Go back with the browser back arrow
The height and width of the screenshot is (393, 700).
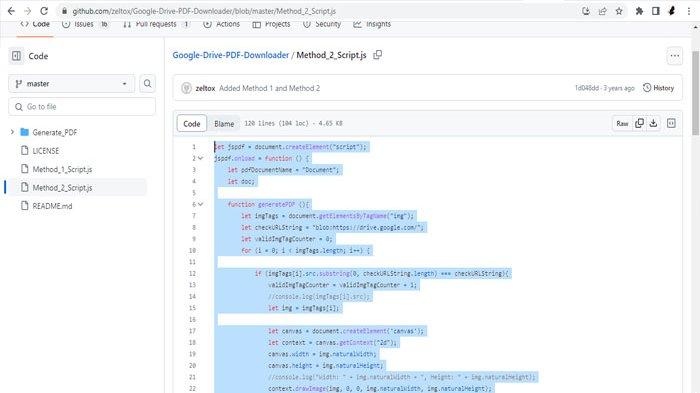[11, 11]
